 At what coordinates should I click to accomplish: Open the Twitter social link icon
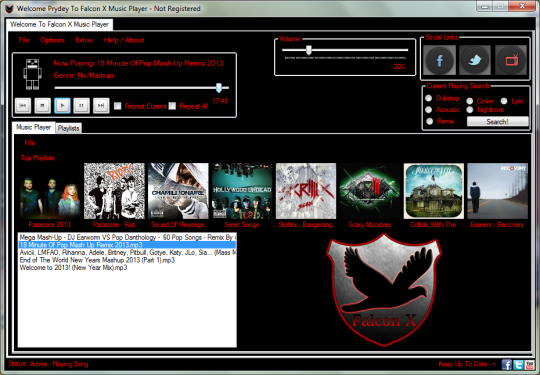coord(475,60)
